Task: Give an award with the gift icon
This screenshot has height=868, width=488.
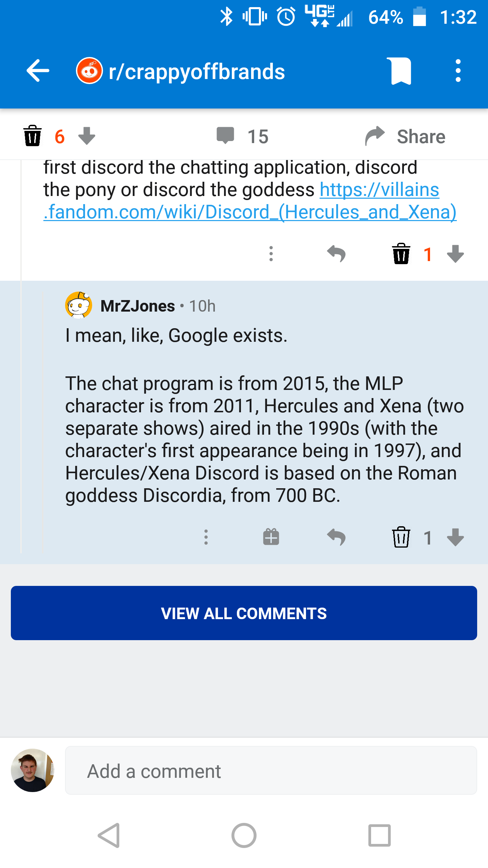Action: (x=270, y=537)
